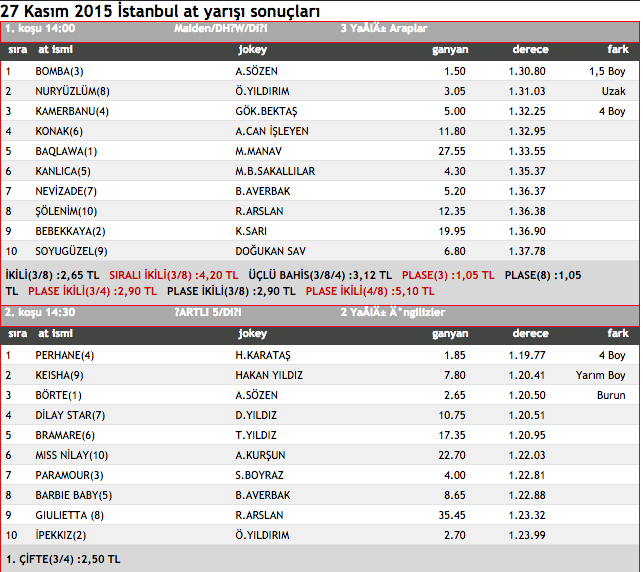
Task: Select jockey DOĞUKAN SAV
Action: click(273, 251)
